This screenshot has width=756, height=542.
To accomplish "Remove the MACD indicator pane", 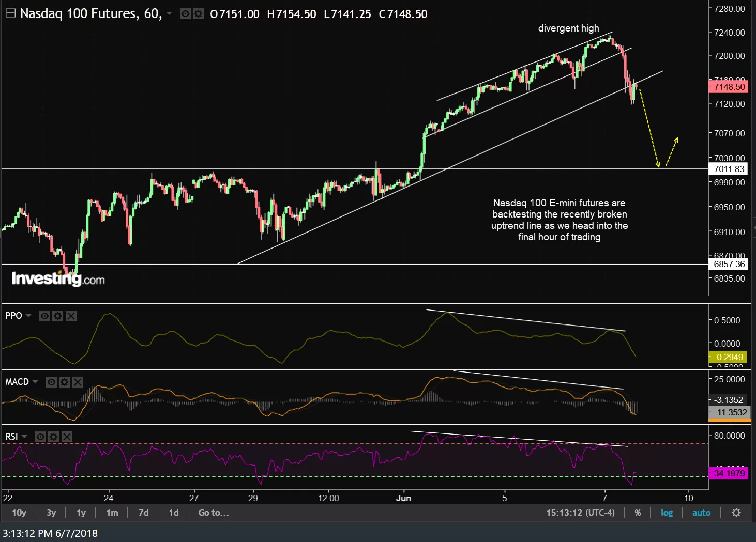I will tap(78, 382).
